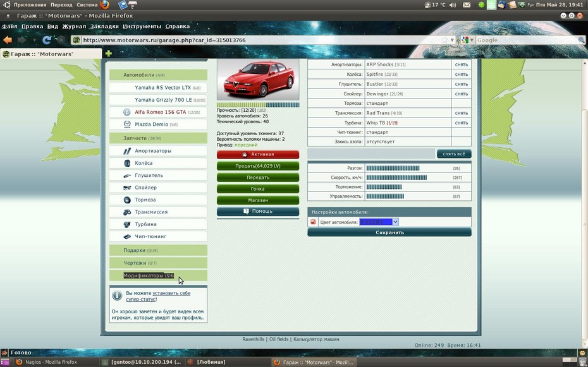The width and height of the screenshot is (588, 367).
Task: Open Чип-тюнинг parts category
Action: coord(158,237)
